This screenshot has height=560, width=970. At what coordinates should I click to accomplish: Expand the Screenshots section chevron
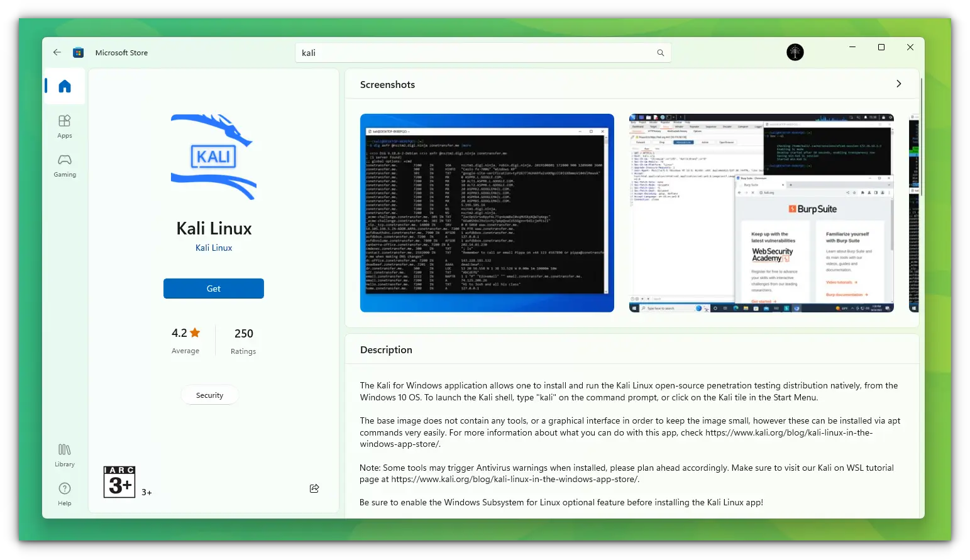tap(899, 84)
